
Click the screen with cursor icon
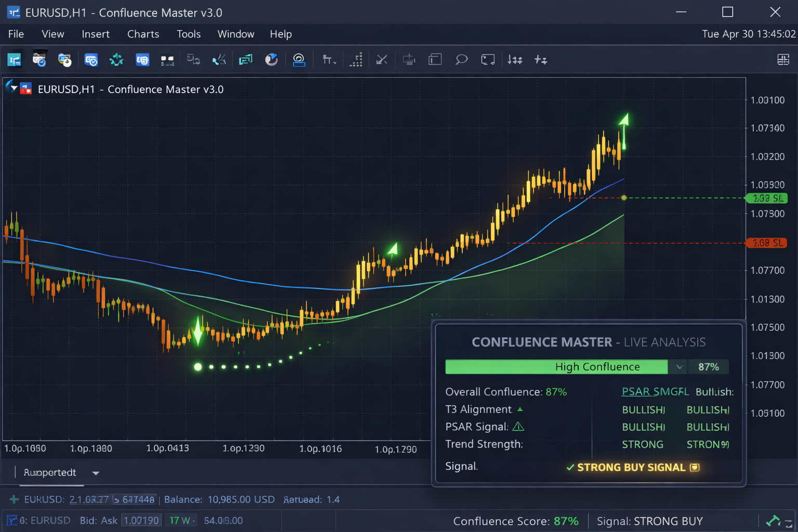[x=488, y=60]
